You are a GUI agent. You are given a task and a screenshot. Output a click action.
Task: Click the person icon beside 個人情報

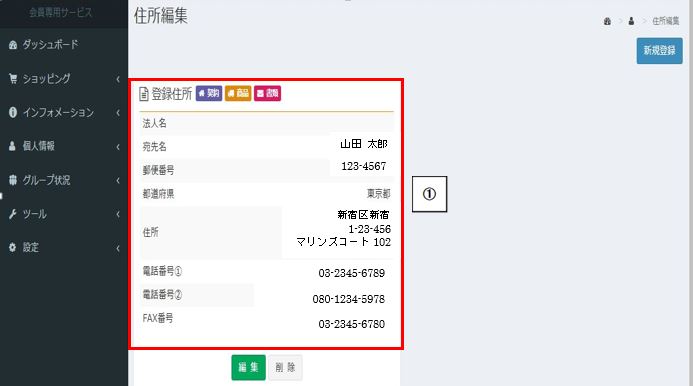point(12,146)
